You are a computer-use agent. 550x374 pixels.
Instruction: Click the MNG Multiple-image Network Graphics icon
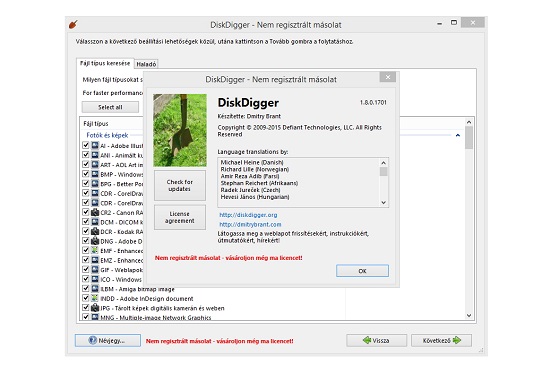pos(95,317)
